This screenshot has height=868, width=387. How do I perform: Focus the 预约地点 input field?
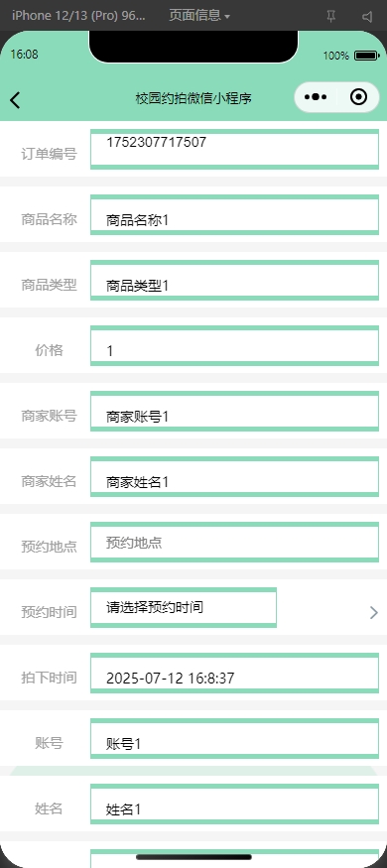click(235, 542)
